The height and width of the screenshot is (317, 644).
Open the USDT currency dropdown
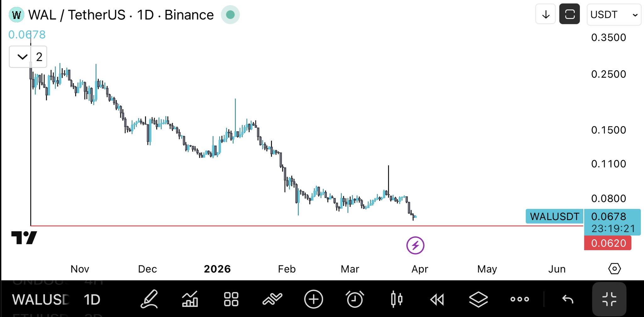pyautogui.click(x=613, y=15)
